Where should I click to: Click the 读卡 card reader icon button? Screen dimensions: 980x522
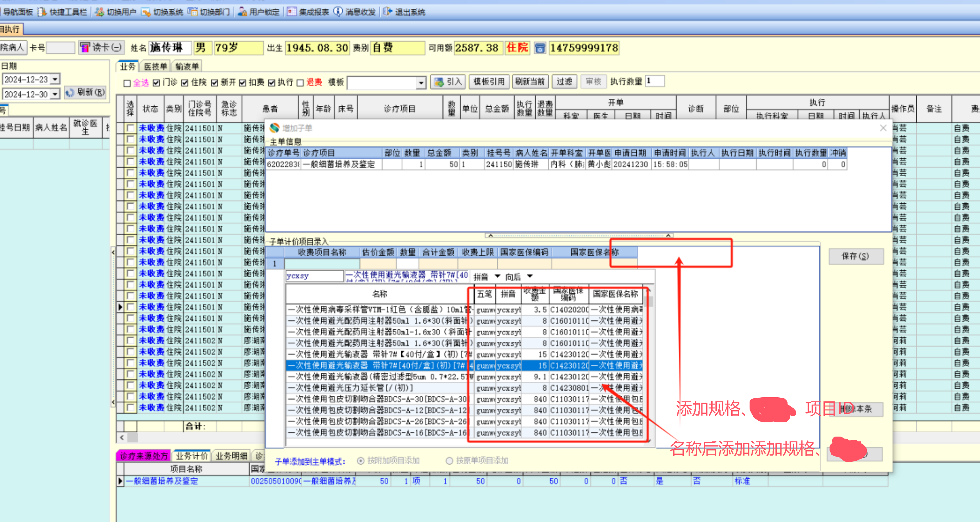[x=85, y=47]
